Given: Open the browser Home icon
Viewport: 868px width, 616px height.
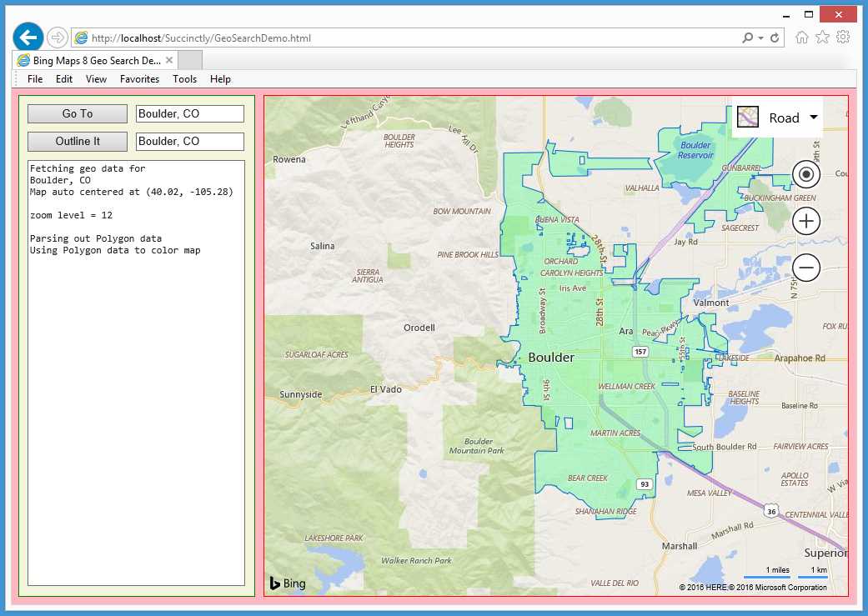Looking at the screenshot, I should pyautogui.click(x=801, y=37).
